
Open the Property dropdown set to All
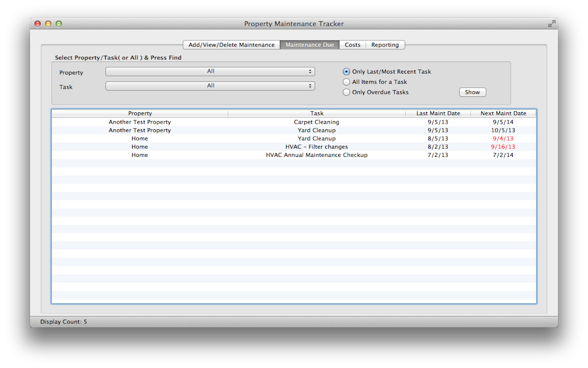210,71
